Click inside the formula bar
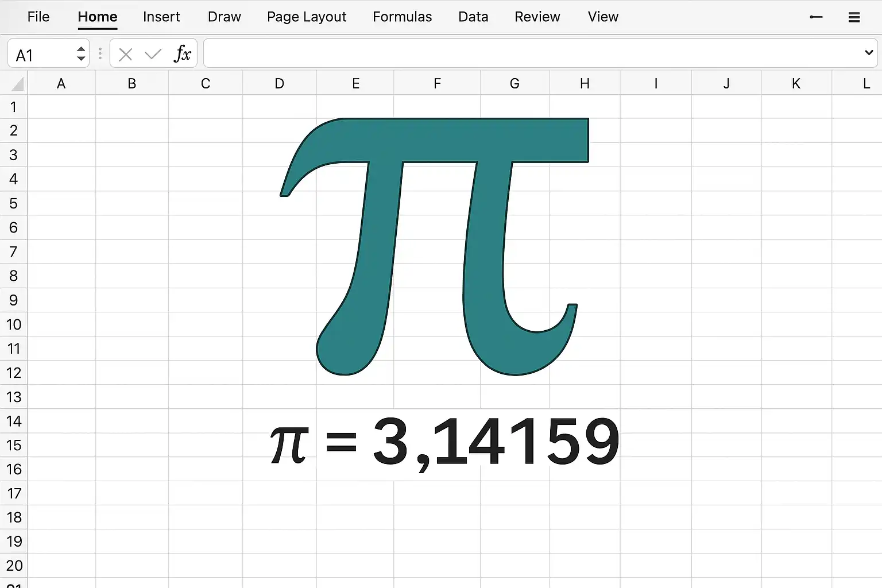The width and height of the screenshot is (882, 588). click(540, 53)
